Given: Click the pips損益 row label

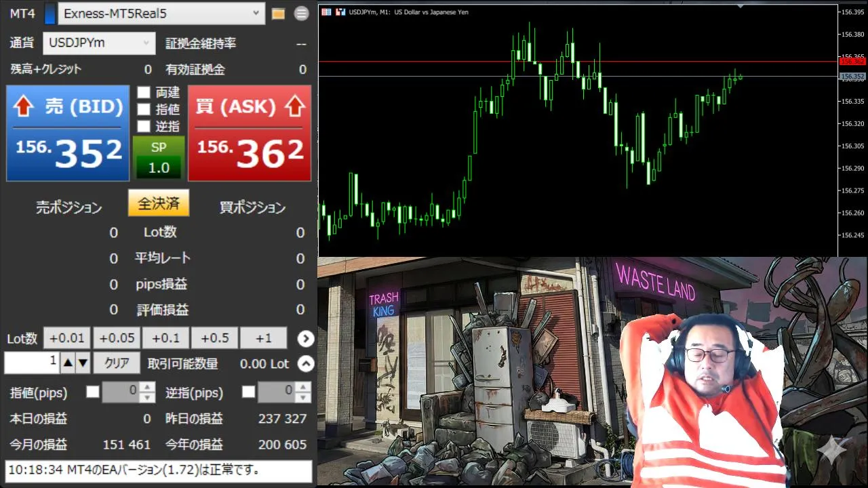Looking at the screenshot, I should 161,284.
